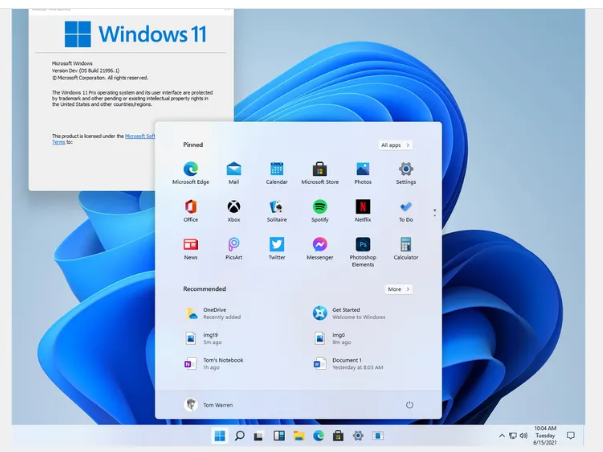Open the Get Started recommendation
This screenshot has height=452, width=603.
tap(349, 314)
